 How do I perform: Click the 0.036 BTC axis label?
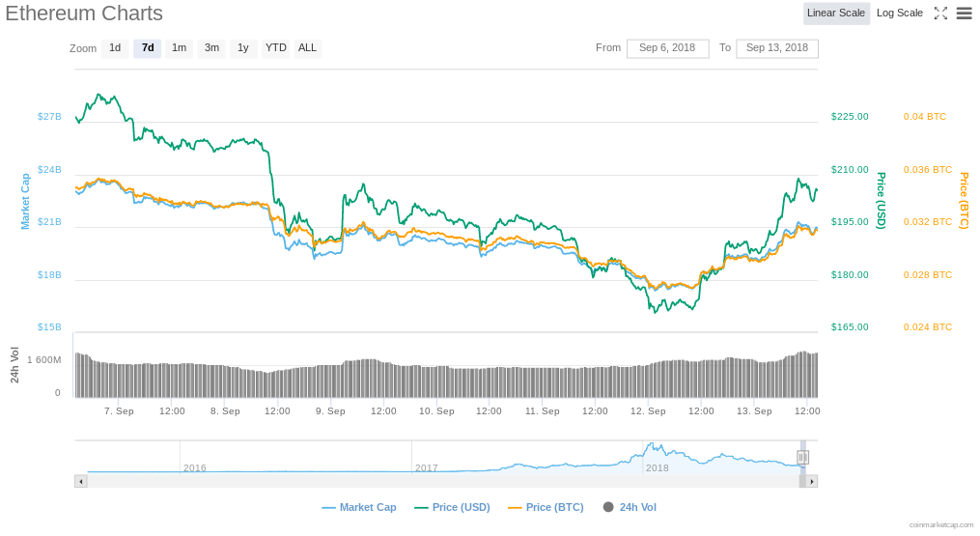click(x=928, y=170)
